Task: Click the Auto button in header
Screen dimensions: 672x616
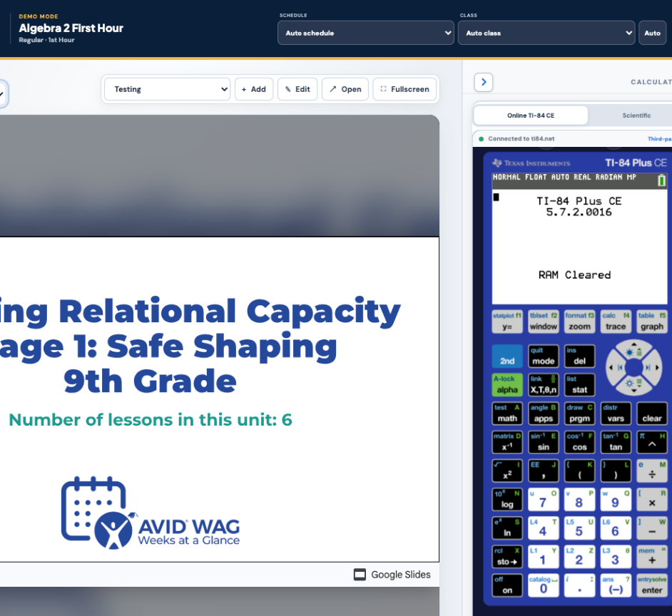Action: tap(652, 33)
